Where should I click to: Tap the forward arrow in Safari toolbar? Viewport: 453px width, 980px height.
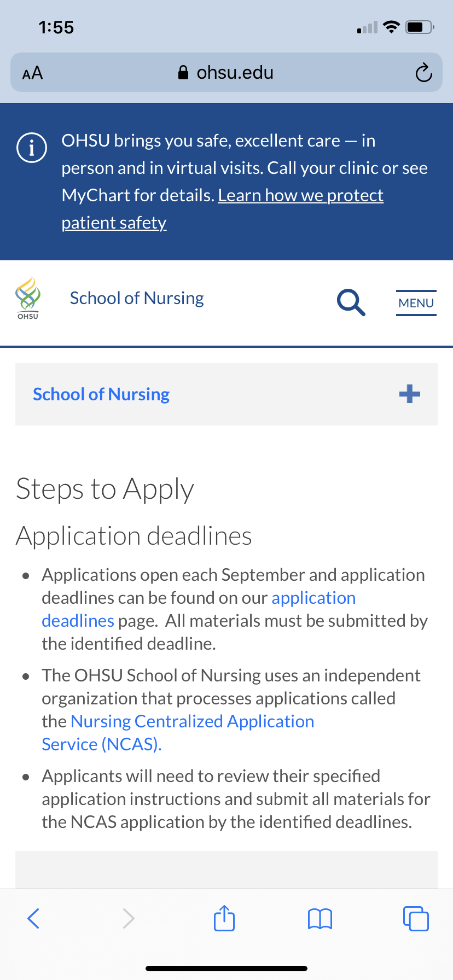(x=129, y=918)
